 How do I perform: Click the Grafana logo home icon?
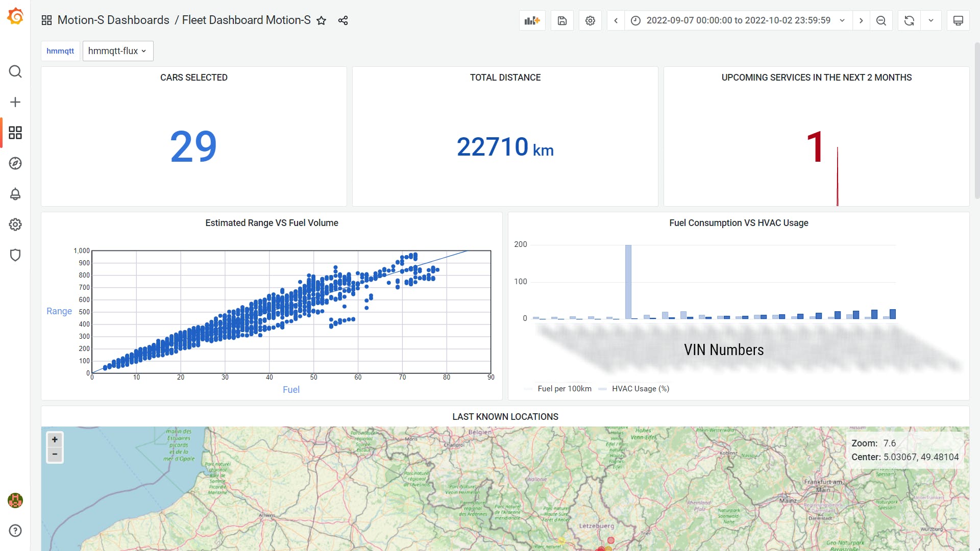[15, 17]
